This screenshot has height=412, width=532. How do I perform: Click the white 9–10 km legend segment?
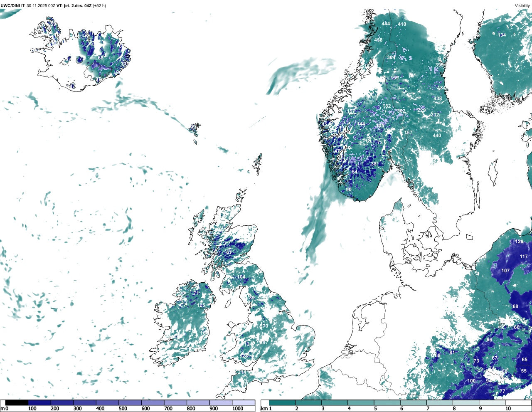pos(493,403)
